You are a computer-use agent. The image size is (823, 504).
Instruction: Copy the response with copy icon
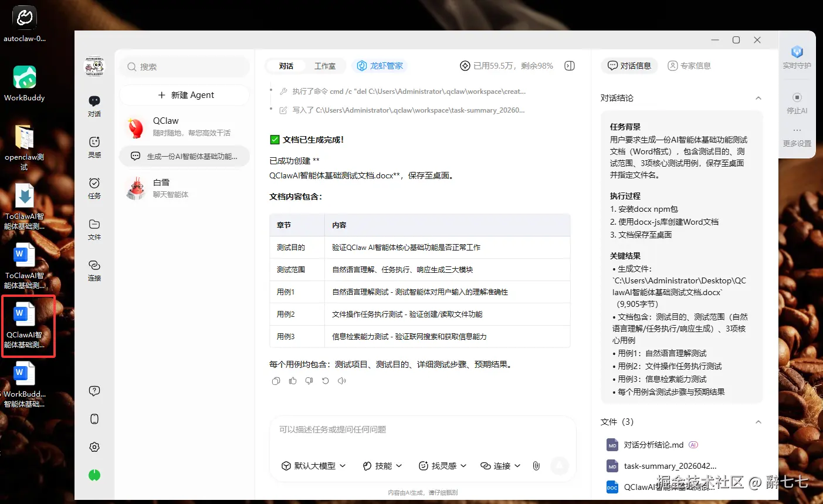pos(276,381)
